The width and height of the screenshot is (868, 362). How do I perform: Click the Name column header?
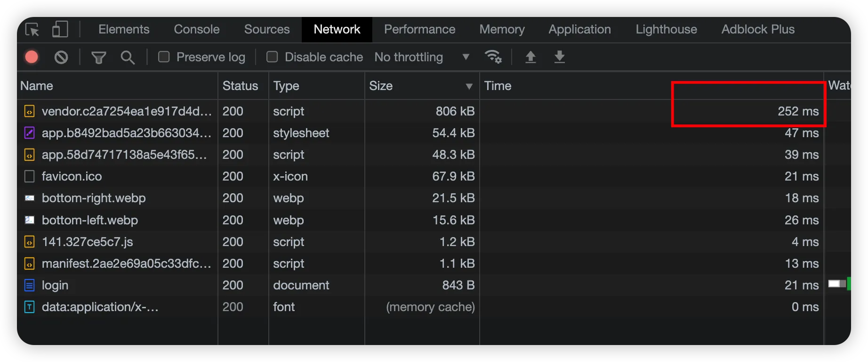tap(37, 86)
